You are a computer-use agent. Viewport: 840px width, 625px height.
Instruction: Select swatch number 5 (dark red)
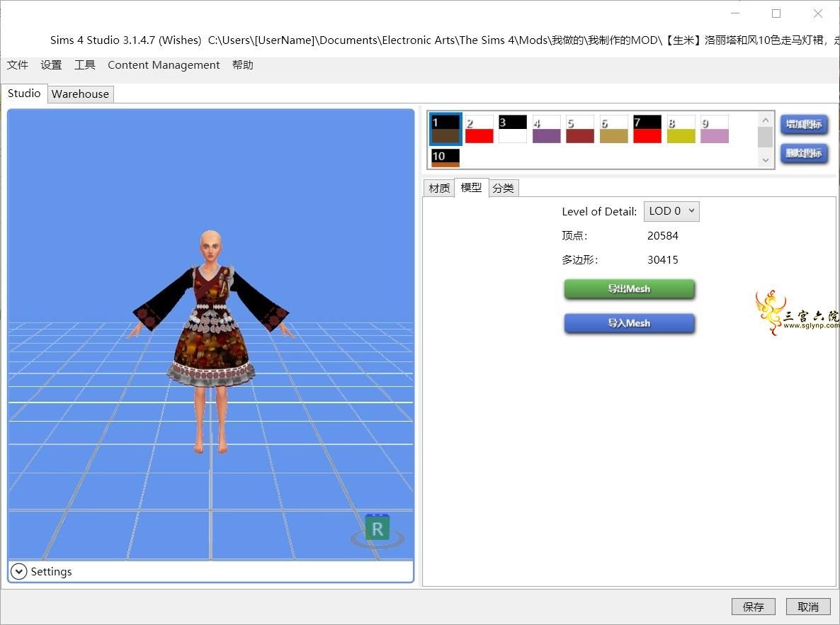(580, 129)
